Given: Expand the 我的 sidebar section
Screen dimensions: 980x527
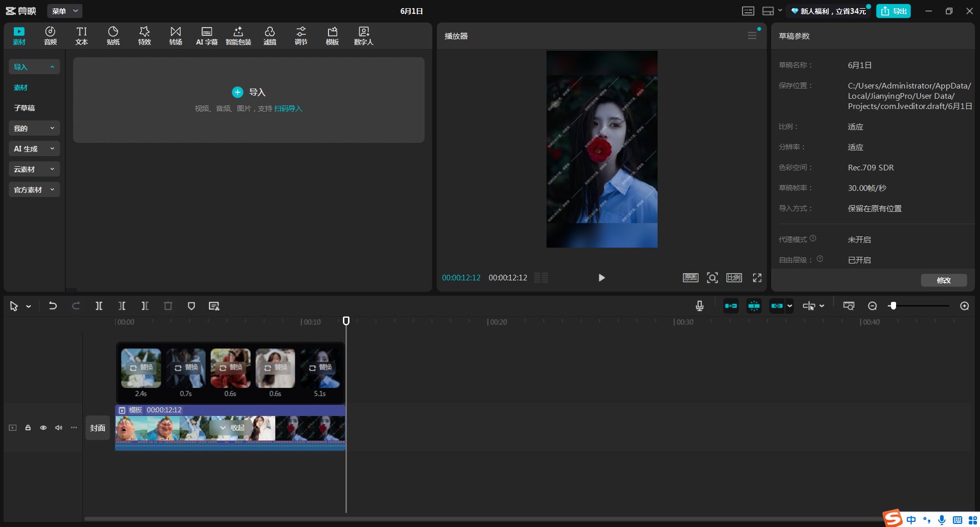Looking at the screenshot, I should (x=34, y=128).
